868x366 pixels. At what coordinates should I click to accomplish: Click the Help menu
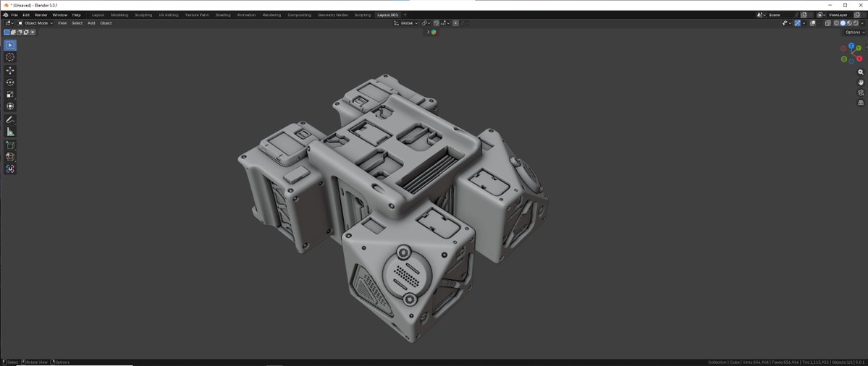click(x=77, y=14)
